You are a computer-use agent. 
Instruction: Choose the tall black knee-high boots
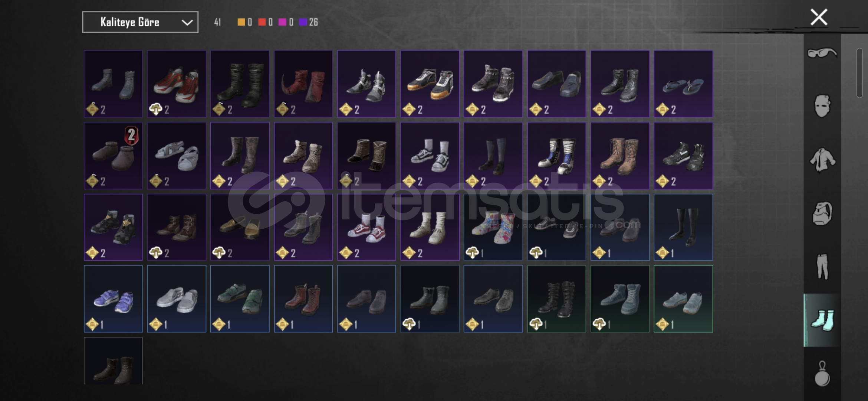coord(683,227)
